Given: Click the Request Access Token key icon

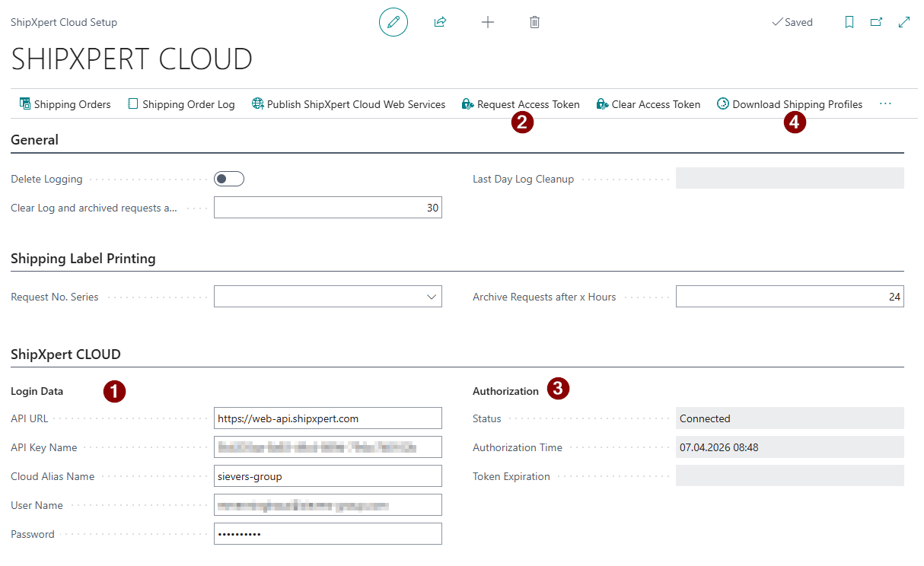Looking at the screenshot, I should tap(468, 103).
